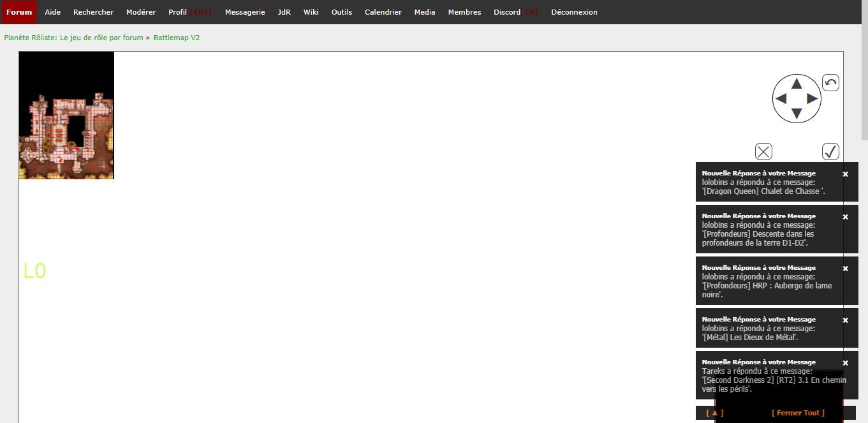868x423 pixels.
Task: Pan the battlemap up with the up arrow
Action: pos(797,84)
